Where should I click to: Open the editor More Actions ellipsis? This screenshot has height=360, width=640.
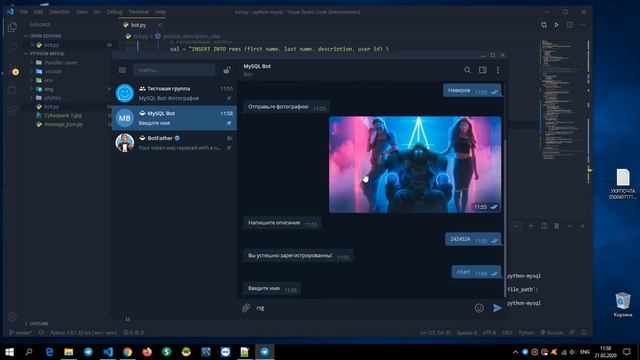tap(582, 25)
